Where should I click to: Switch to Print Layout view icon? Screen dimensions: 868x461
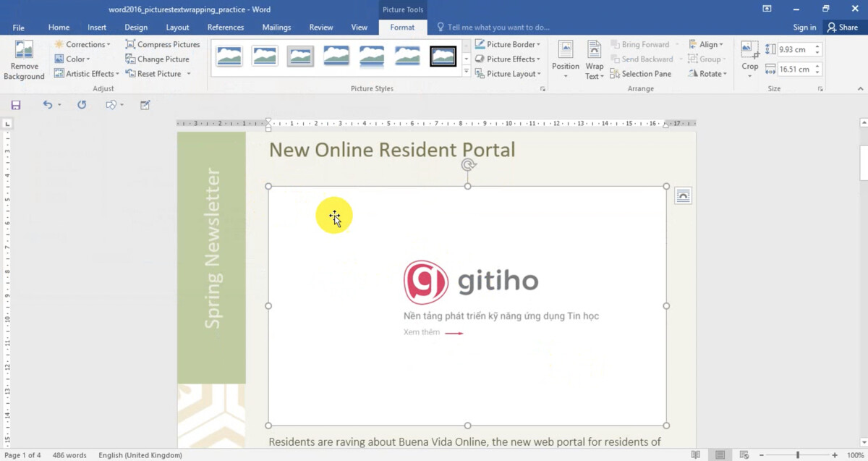(720, 455)
